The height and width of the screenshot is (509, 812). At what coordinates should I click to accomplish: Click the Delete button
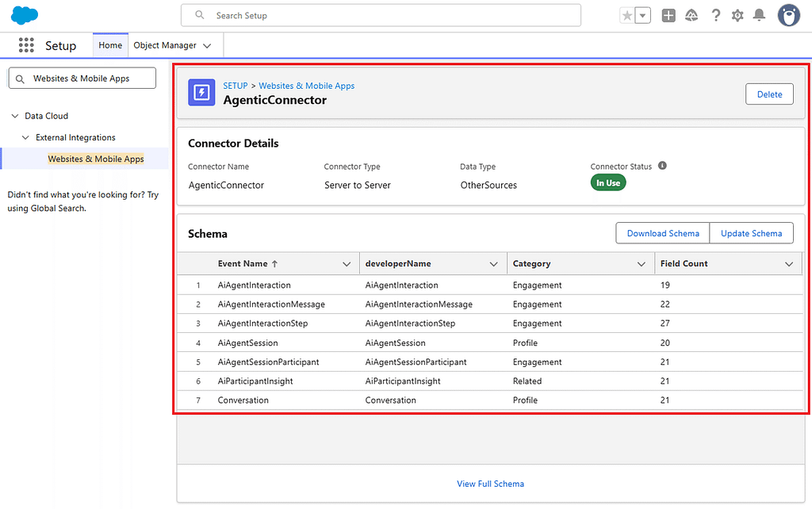[769, 94]
